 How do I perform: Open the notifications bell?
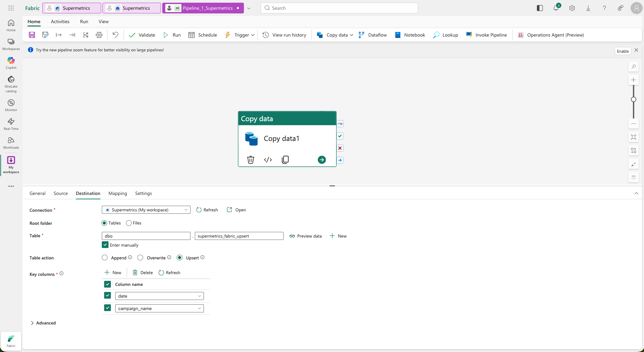pyautogui.click(x=556, y=8)
